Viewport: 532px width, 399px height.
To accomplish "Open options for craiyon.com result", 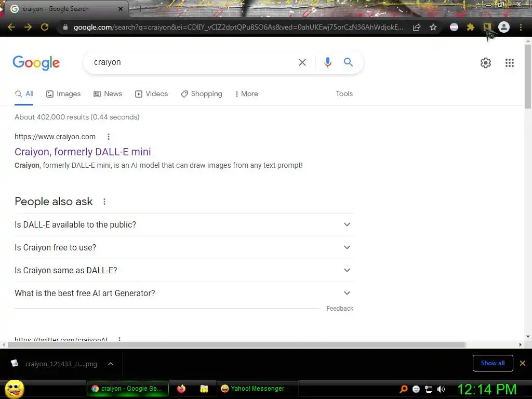I will pos(109,137).
